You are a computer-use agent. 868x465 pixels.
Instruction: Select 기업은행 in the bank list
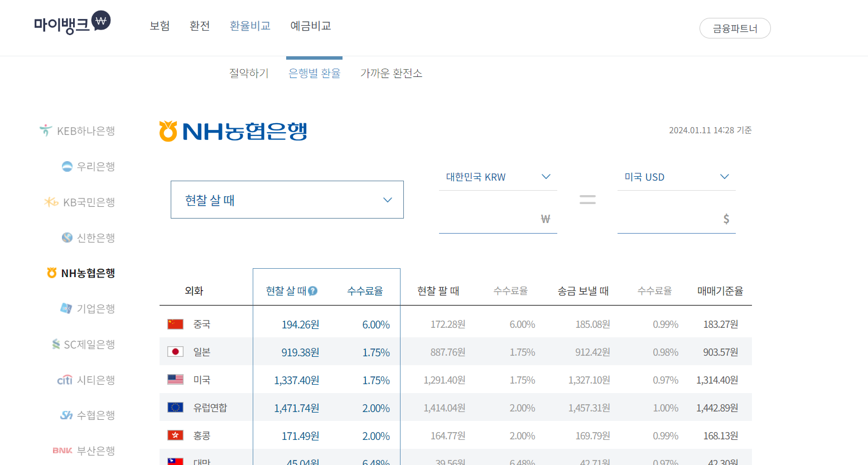coord(96,309)
